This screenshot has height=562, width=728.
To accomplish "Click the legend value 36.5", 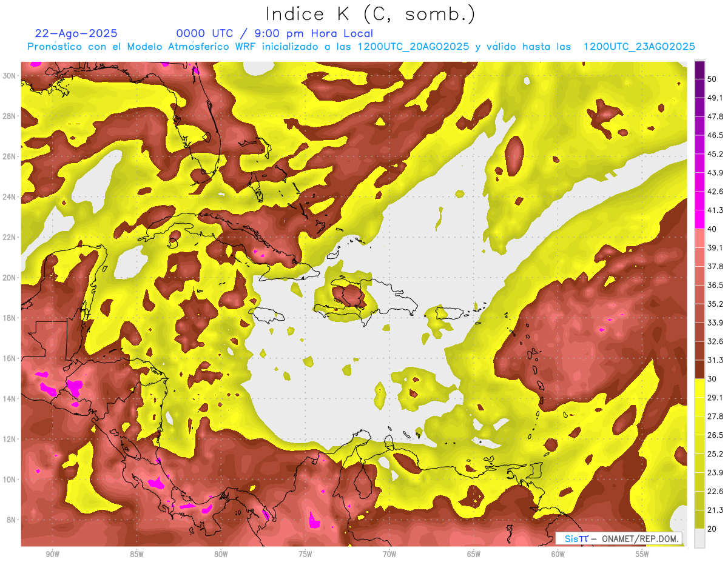I will [715, 285].
